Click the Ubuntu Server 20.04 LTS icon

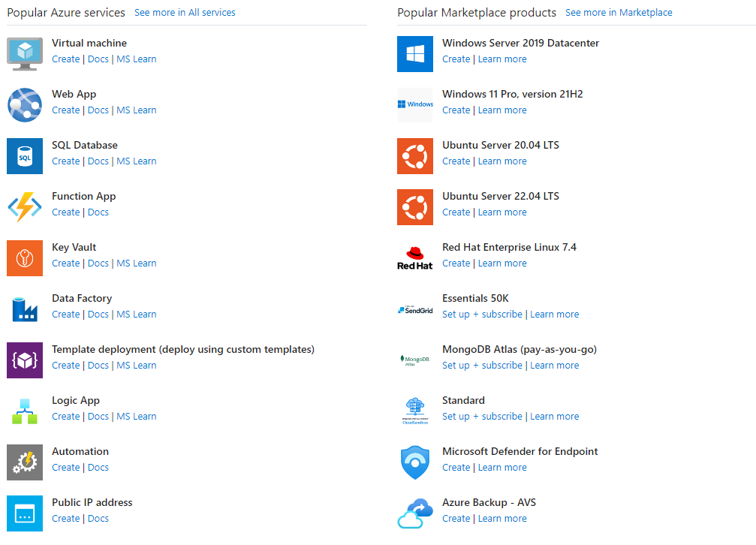415,156
